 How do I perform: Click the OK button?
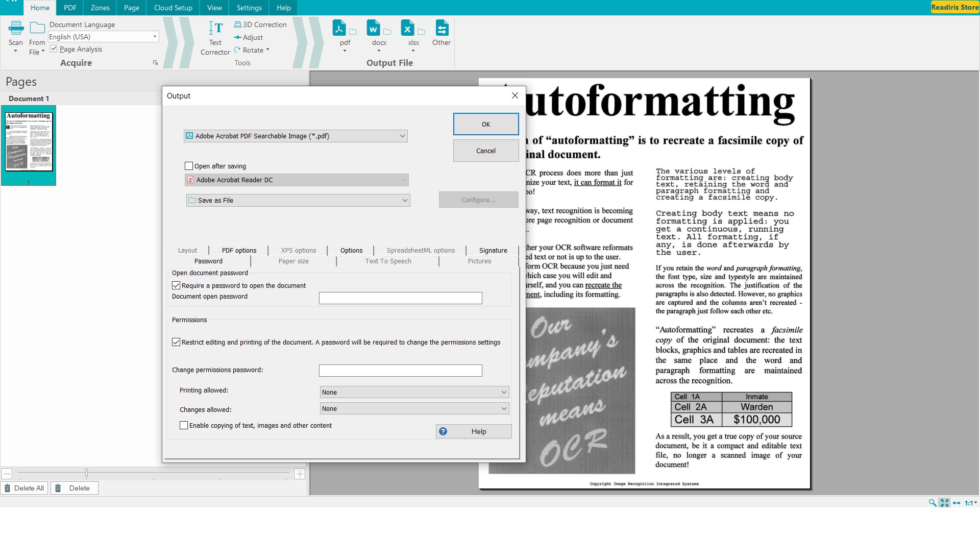[485, 124]
